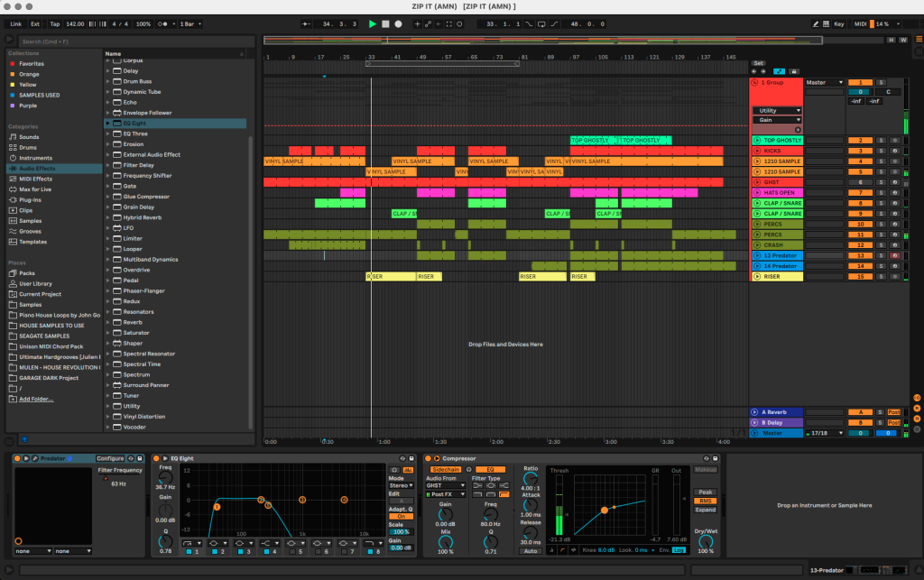Viewport: 924px width, 580px height.
Task: Open the Audio From GHST dropdown
Action: pyautogui.click(x=447, y=485)
